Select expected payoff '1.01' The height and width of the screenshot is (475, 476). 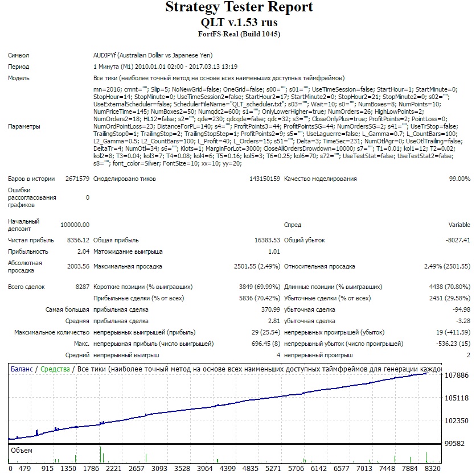click(x=274, y=251)
